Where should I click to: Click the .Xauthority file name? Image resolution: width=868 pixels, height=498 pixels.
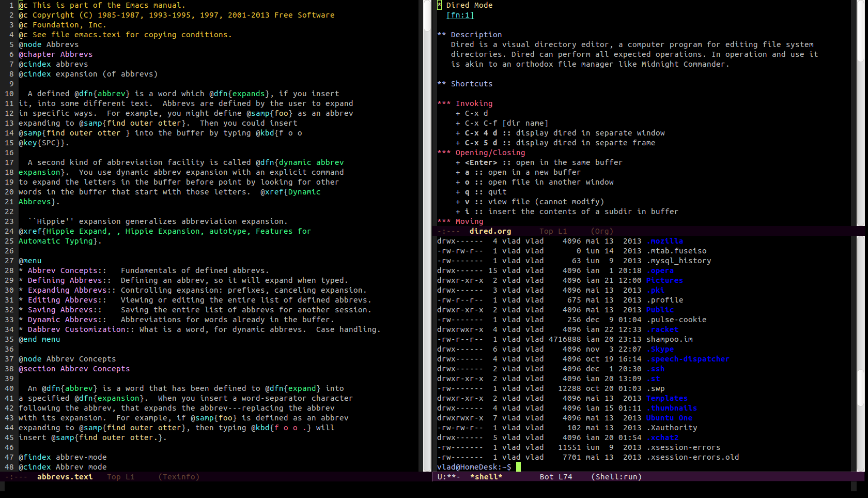672,428
